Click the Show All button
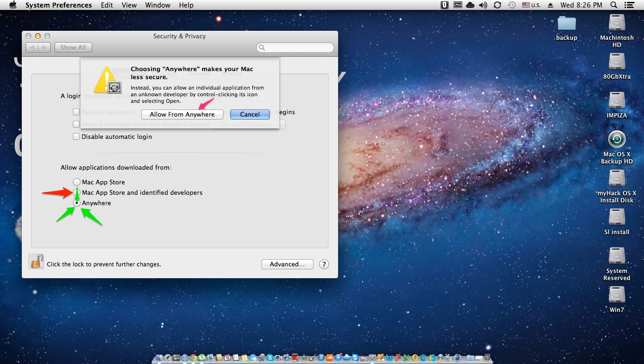Viewport: 644px width, 364px height. point(73,47)
